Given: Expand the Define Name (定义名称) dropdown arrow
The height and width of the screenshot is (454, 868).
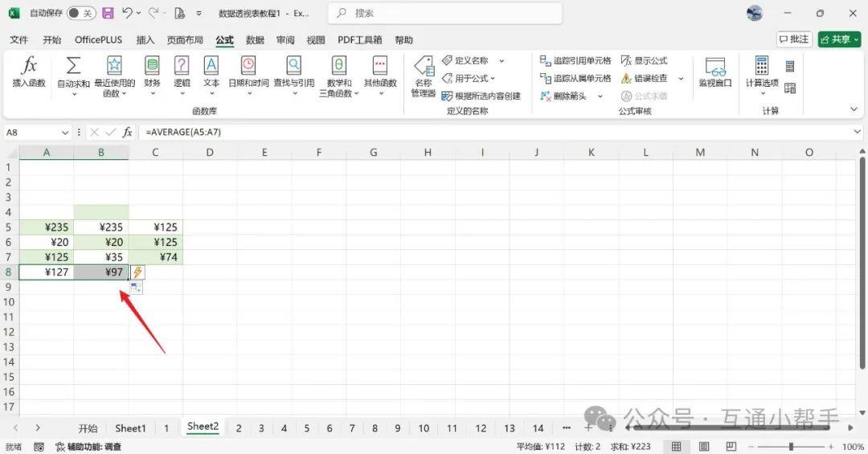Looking at the screenshot, I should click(x=502, y=61).
